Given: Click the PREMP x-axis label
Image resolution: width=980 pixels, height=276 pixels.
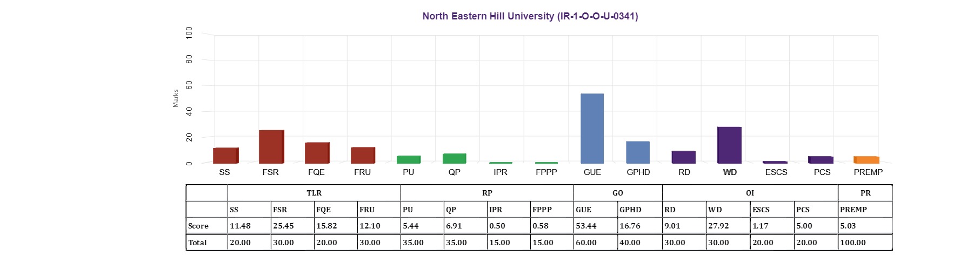Looking at the screenshot, I should [868, 172].
